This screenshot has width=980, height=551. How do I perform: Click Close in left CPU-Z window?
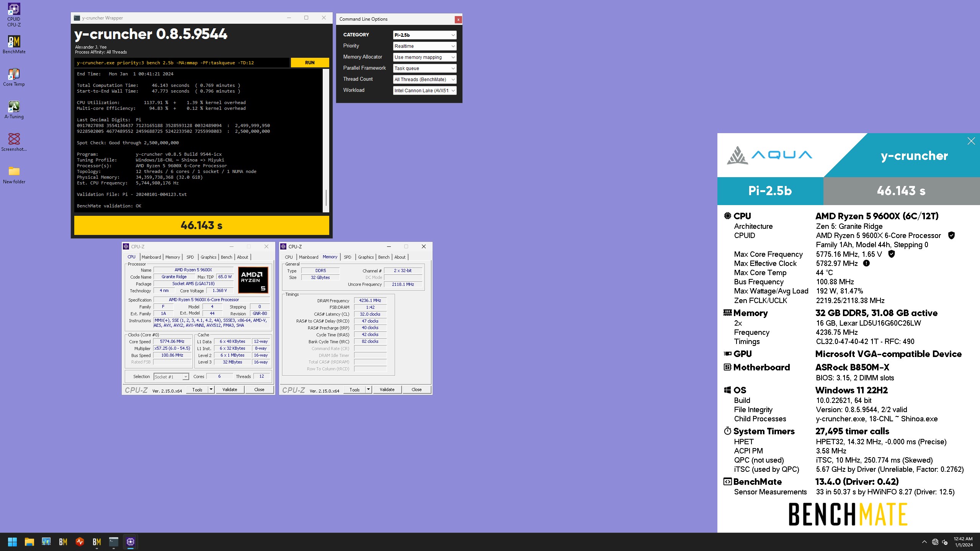pos(259,390)
